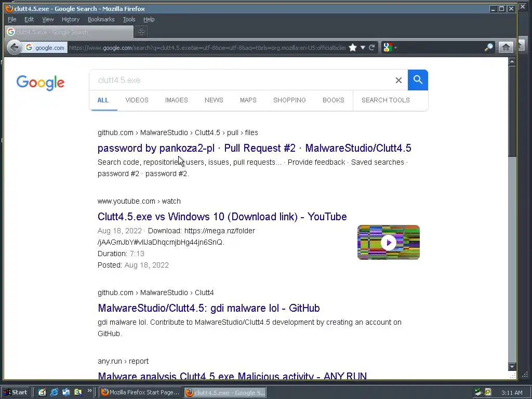
Task: Click the any.run › report breadcrumb
Action: point(123,361)
